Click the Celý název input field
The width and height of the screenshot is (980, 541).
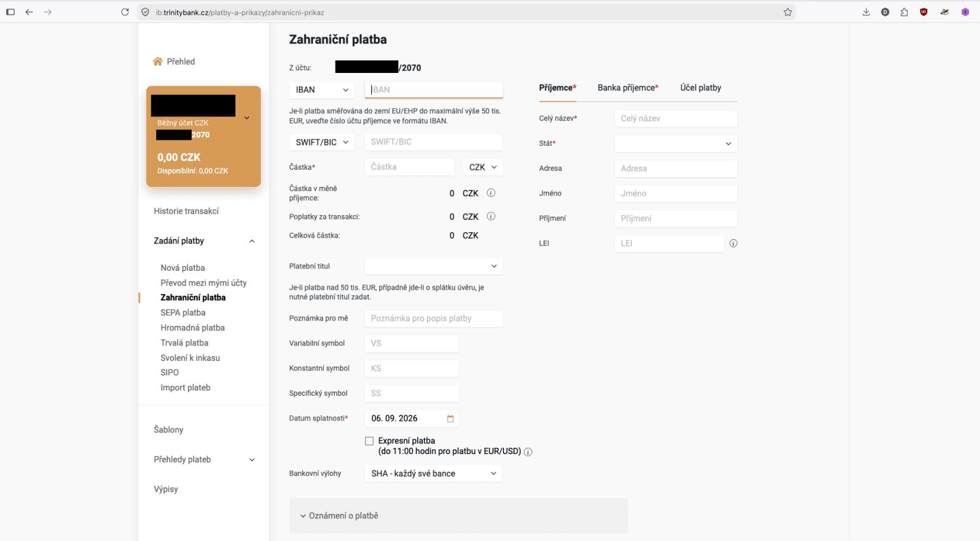coord(676,118)
